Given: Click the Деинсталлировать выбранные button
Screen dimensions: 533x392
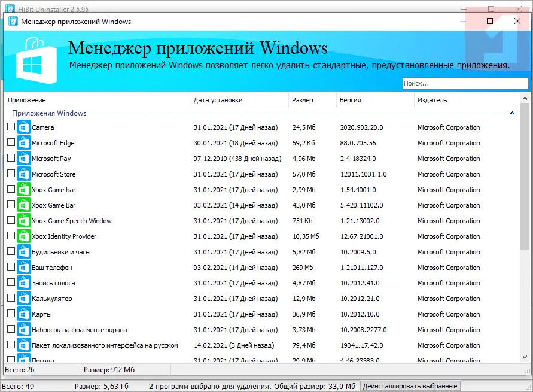Looking at the screenshot, I should pos(410,386).
